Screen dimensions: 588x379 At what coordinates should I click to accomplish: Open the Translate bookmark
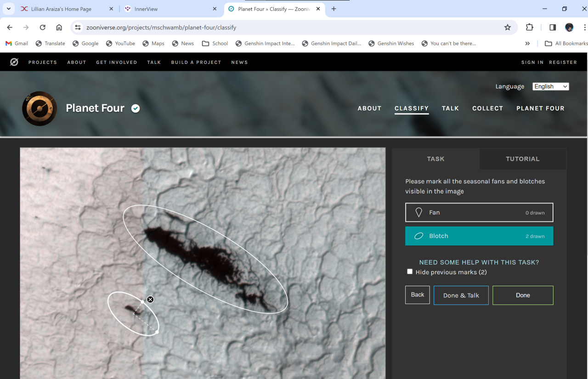pos(50,43)
